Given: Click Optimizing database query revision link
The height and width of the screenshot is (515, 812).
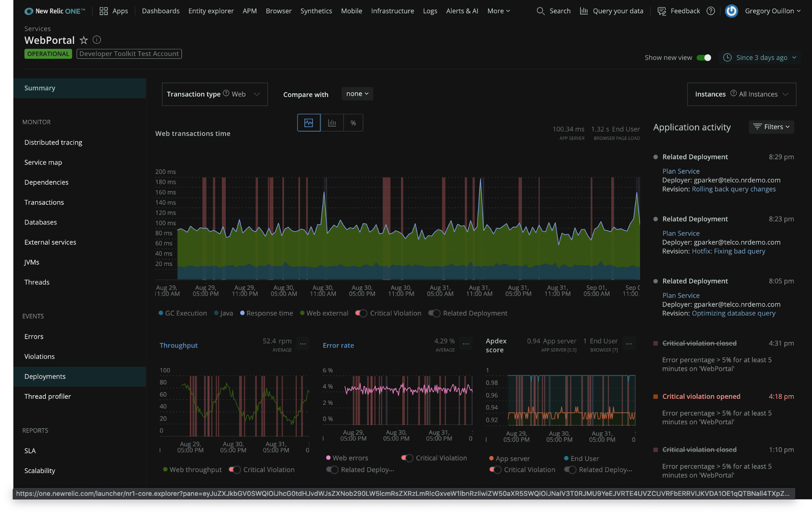Looking at the screenshot, I should (x=733, y=314).
